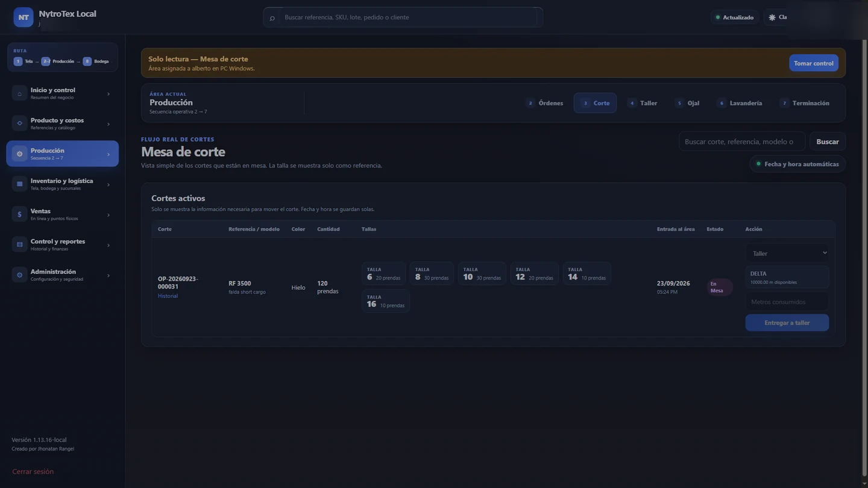Click the Buscar button
Viewport: 868px width, 488px height.
point(828,142)
